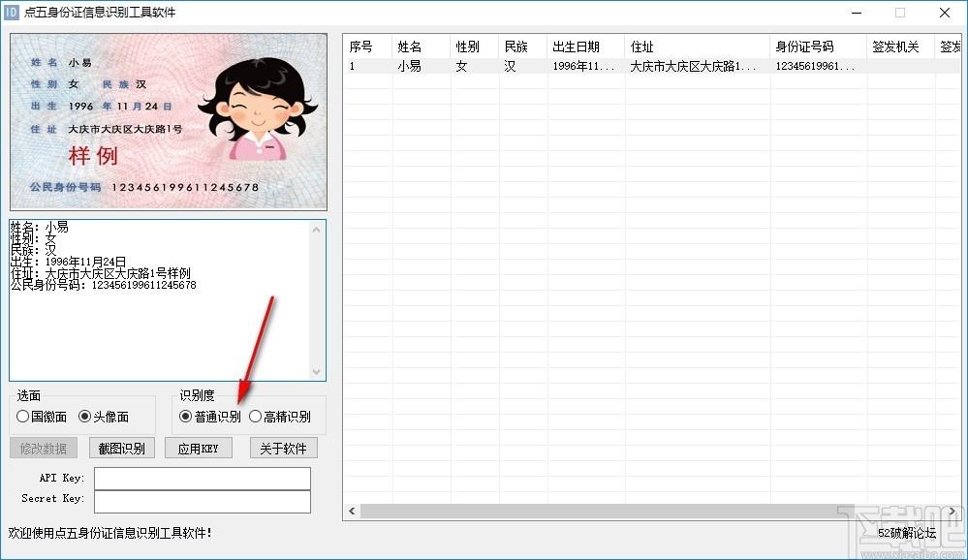Click the 应用KEY button

coord(199,449)
